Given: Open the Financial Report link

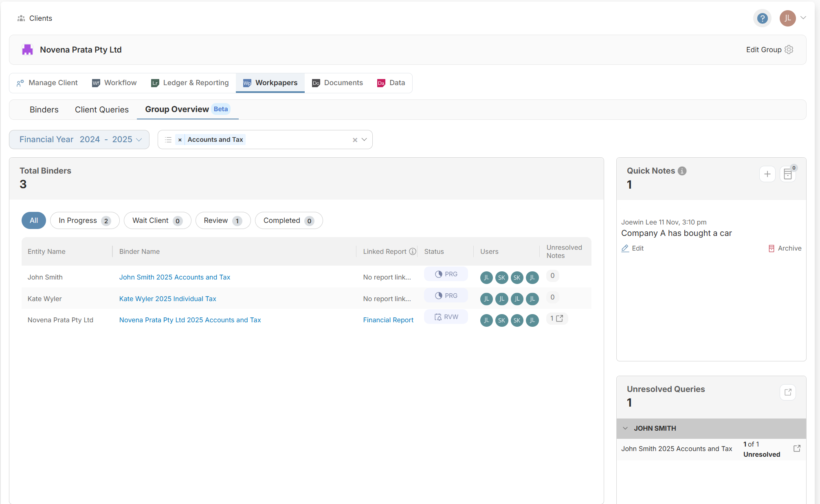Looking at the screenshot, I should coord(388,320).
